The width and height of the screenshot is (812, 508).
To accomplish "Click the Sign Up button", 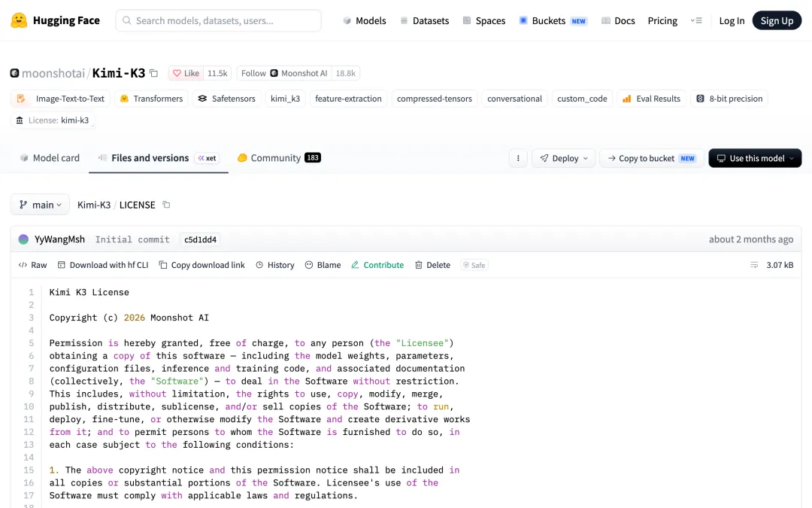I will (777, 21).
